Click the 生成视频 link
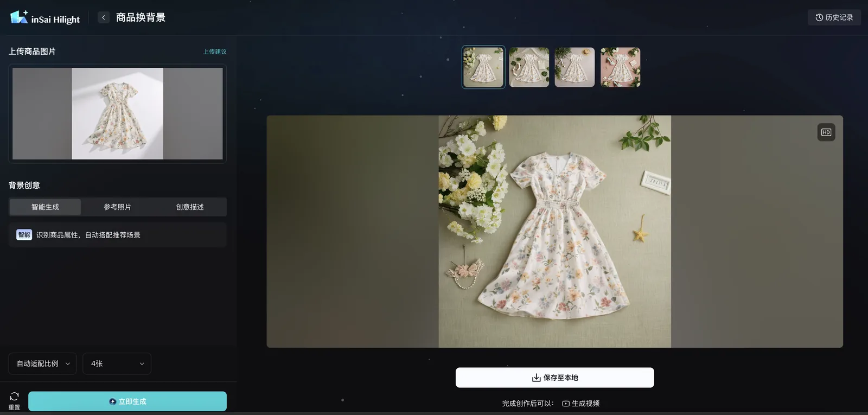Image resolution: width=868 pixels, height=415 pixels. (x=580, y=404)
